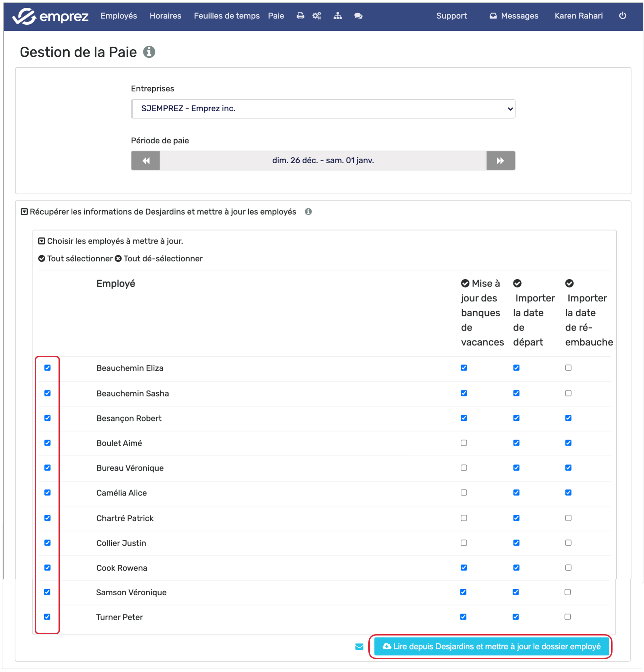Enable vacation bank update for Boulet Aimé

tap(464, 443)
